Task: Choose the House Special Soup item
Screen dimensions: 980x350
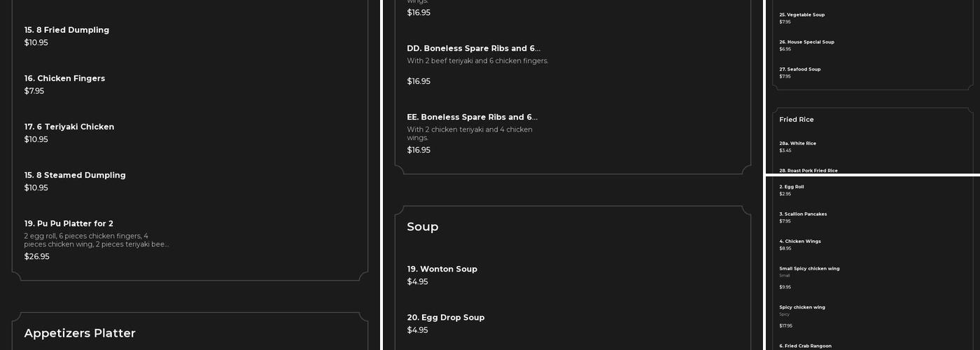Action: (x=806, y=42)
